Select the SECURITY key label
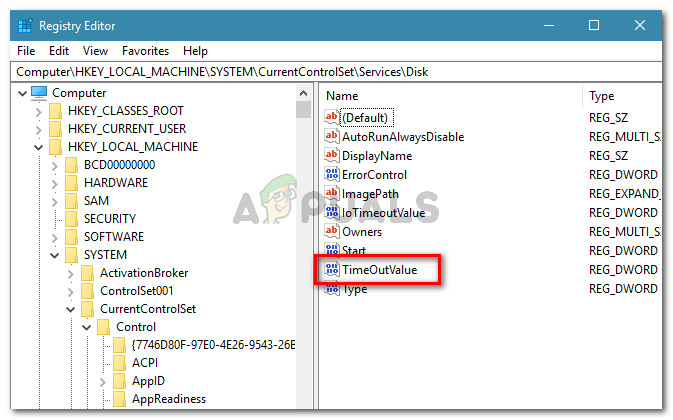 pyautogui.click(x=109, y=219)
